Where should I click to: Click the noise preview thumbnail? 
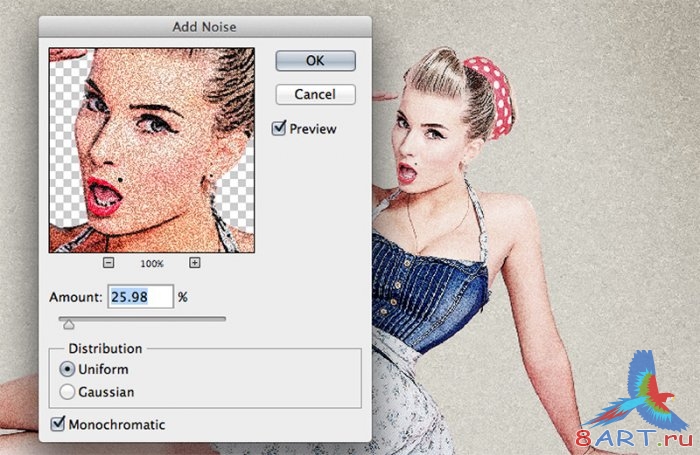[x=152, y=150]
